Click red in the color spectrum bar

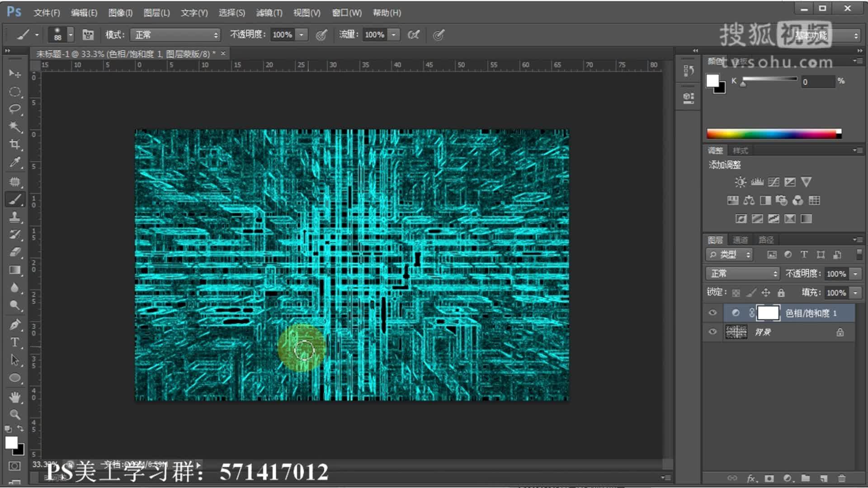710,133
